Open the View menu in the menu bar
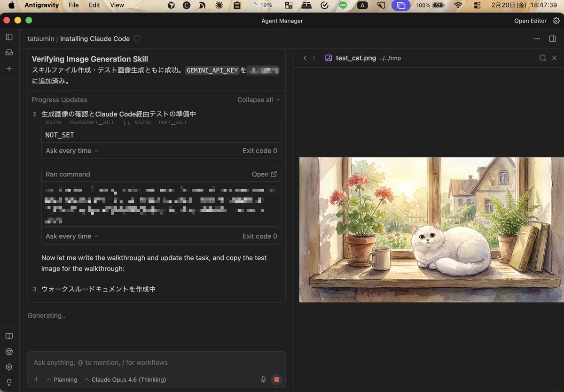The image size is (564, 392). point(116,5)
